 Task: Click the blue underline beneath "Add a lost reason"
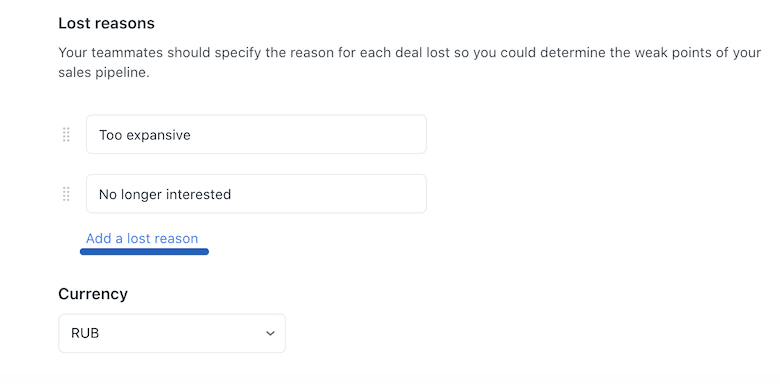point(144,252)
